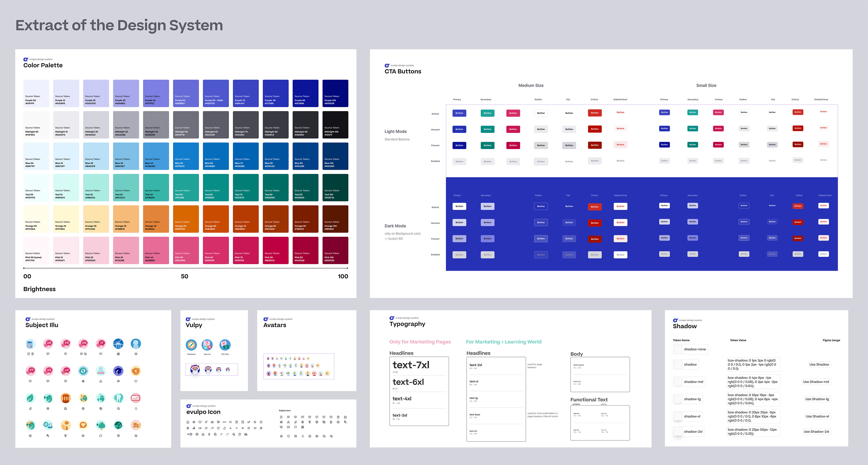Click the home icon in evulpo Icon set
Screen dimensions: 868x465
click(188, 422)
